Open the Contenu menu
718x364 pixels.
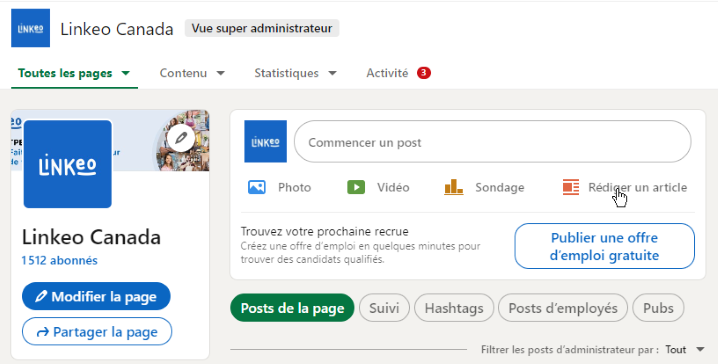pos(192,73)
